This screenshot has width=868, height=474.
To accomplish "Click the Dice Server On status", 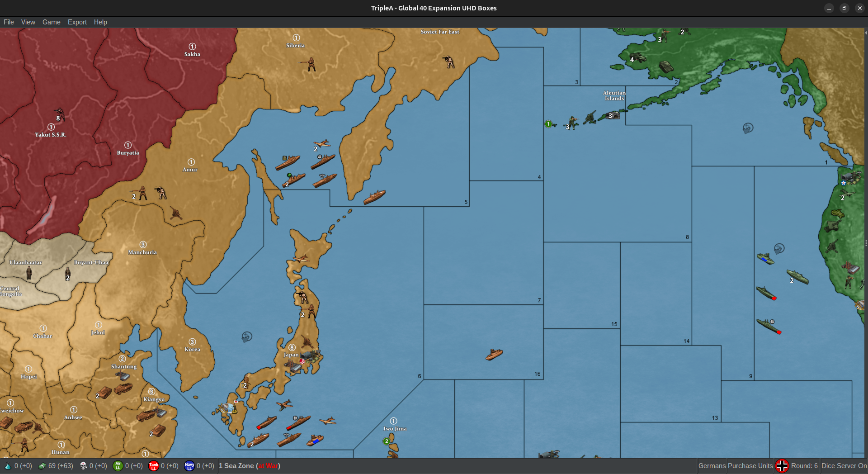I will [844, 466].
